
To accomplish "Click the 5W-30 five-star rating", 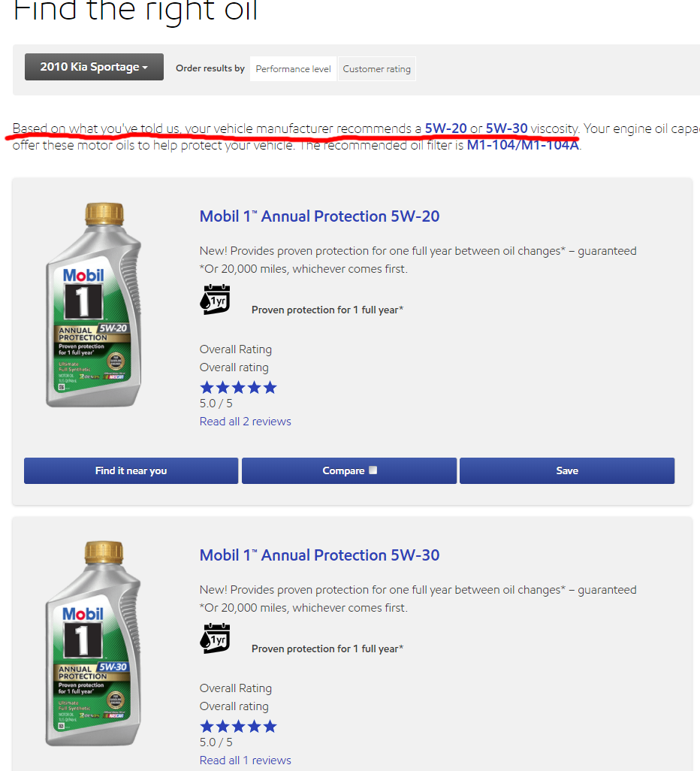I will [x=238, y=726].
